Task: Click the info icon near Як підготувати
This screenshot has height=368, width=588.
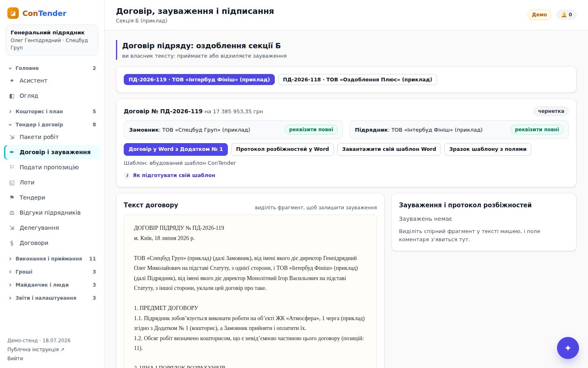Action: [127, 175]
